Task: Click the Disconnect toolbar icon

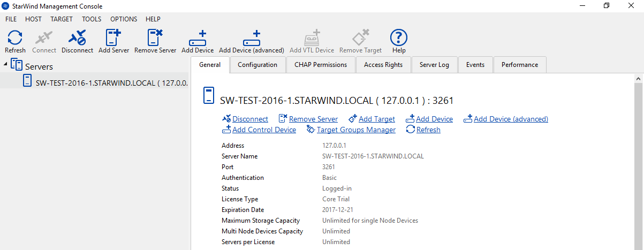Action: [x=77, y=37]
